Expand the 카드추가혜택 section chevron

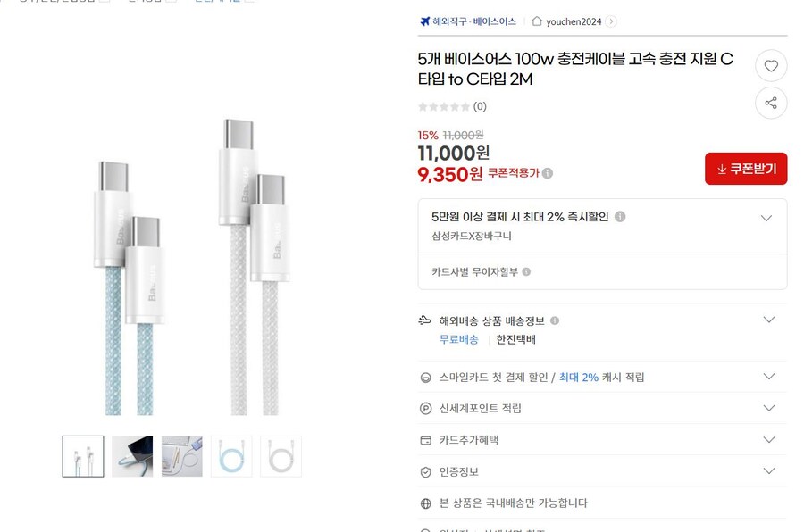769,439
